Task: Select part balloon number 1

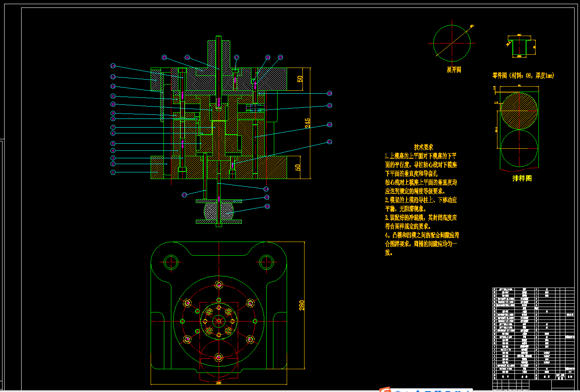Action: (x=113, y=172)
